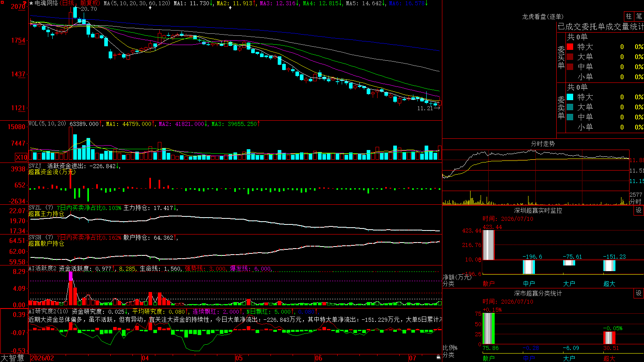Click the 龙虎看盘(逐单) panel title

pyautogui.click(x=543, y=16)
